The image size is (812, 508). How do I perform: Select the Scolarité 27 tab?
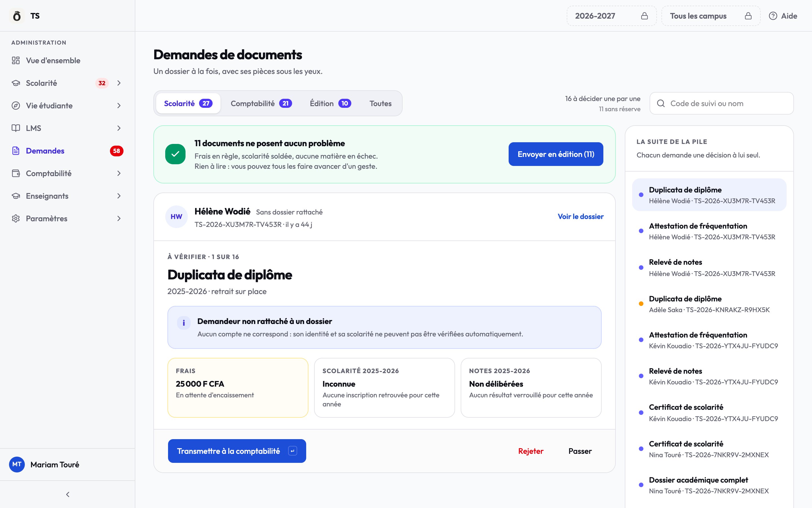[x=188, y=104]
